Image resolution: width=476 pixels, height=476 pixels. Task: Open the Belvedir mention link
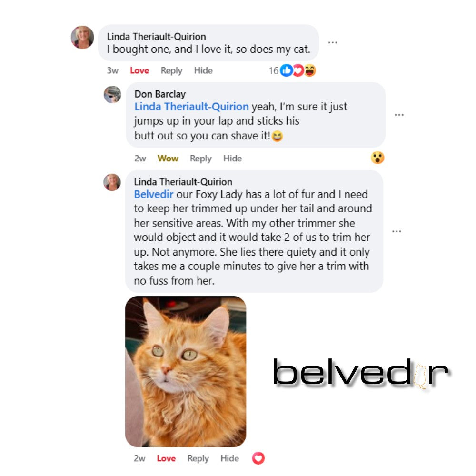[x=154, y=194]
